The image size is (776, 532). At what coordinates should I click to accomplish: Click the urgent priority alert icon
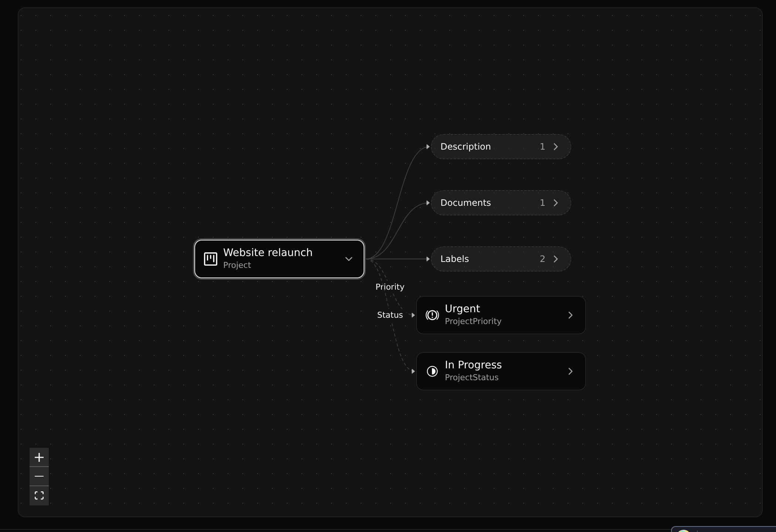pos(432,315)
